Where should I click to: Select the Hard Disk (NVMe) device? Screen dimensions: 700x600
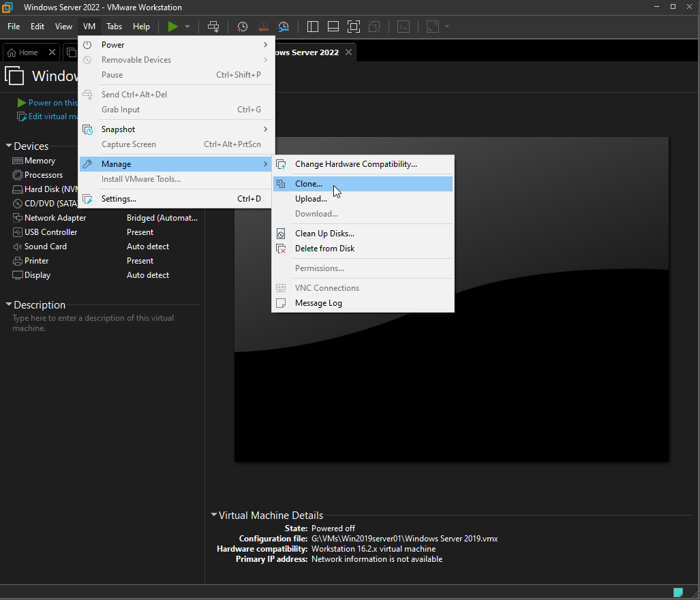coord(44,189)
